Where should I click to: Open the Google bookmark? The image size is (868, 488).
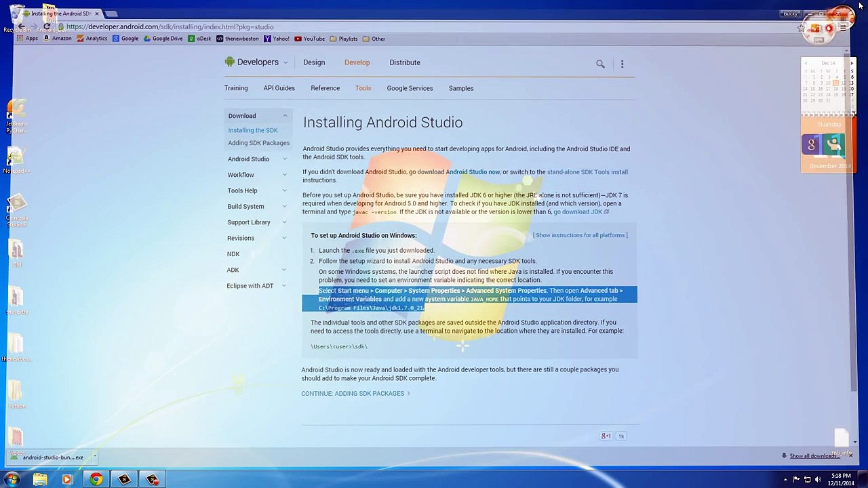[x=125, y=39]
